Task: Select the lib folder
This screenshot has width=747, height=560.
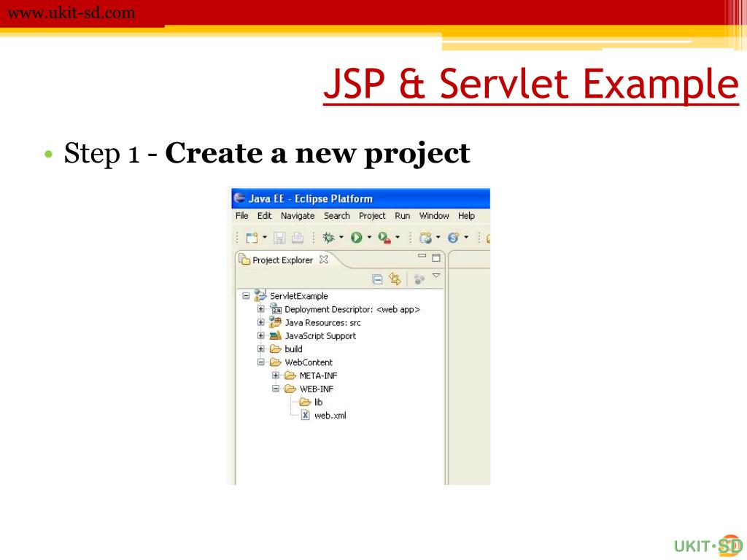Action: 318,402
